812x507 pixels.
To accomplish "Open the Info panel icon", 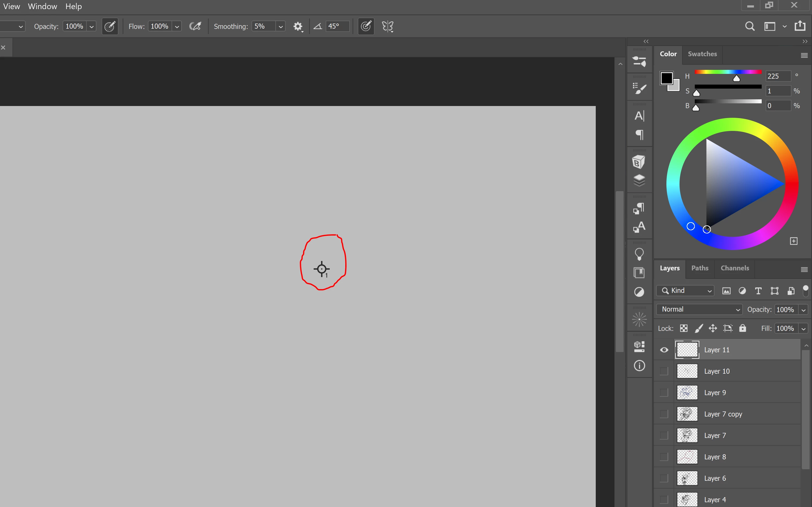I will 639,365.
